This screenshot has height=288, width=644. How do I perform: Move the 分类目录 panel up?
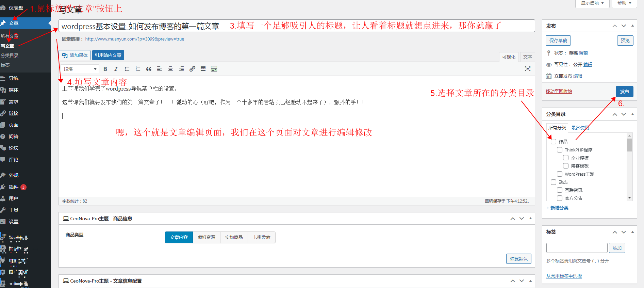[x=615, y=114]
